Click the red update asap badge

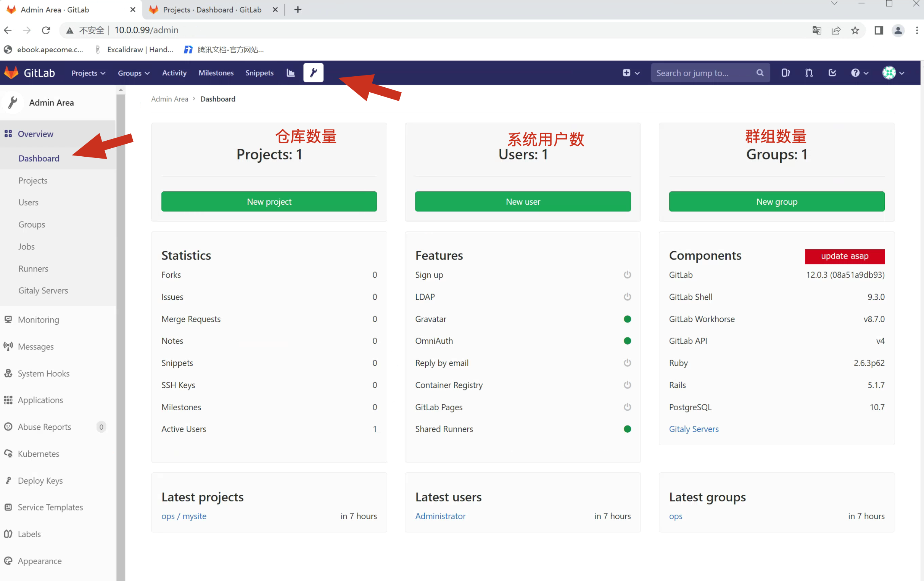844,256
